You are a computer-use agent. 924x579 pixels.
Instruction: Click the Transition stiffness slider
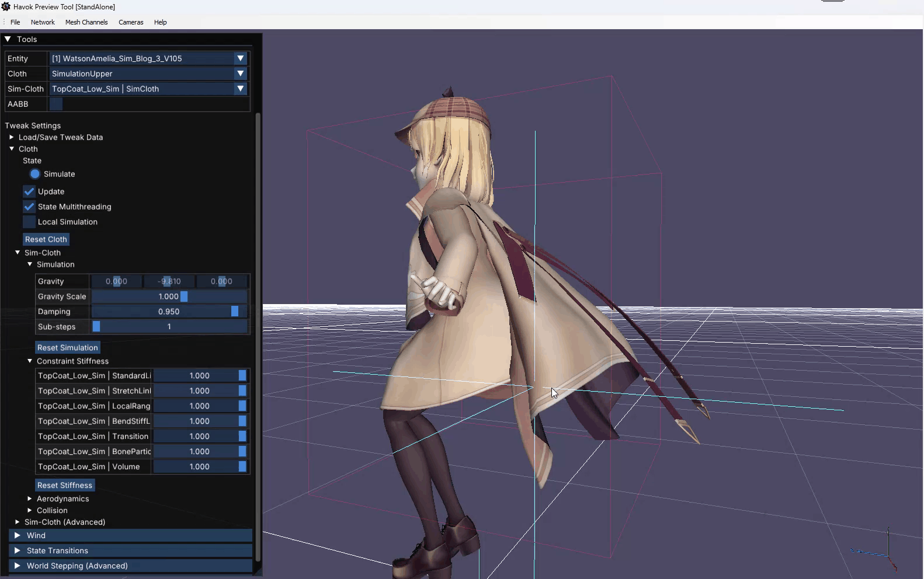[200, 437]
